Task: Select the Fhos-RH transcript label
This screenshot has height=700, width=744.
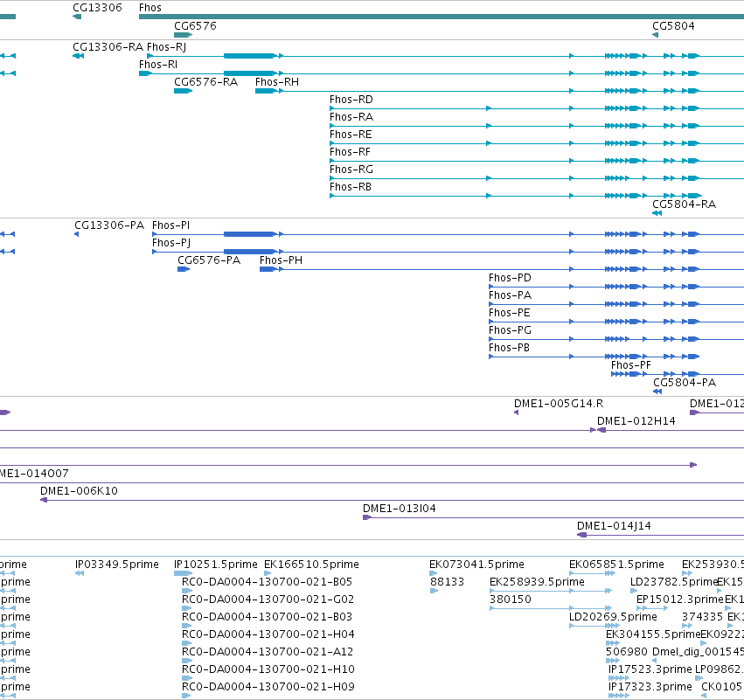Action: pyautogui.click(x=277, y=81)
